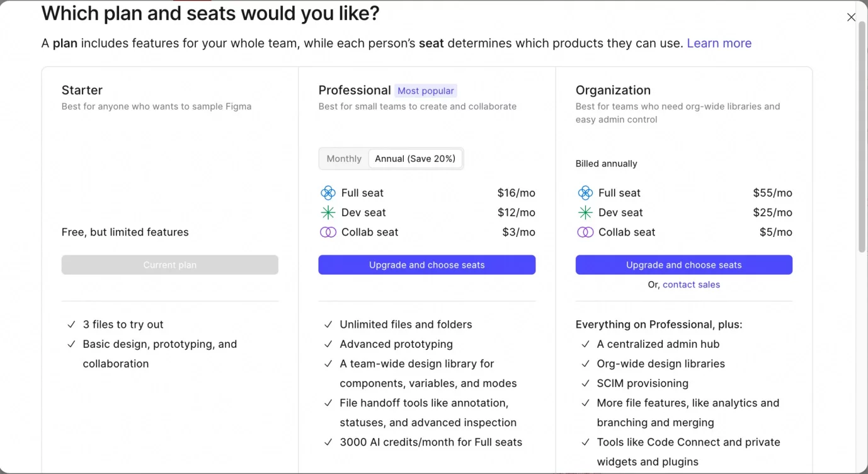Click checkmark beside Unlimited files and folders

(328, 325)
